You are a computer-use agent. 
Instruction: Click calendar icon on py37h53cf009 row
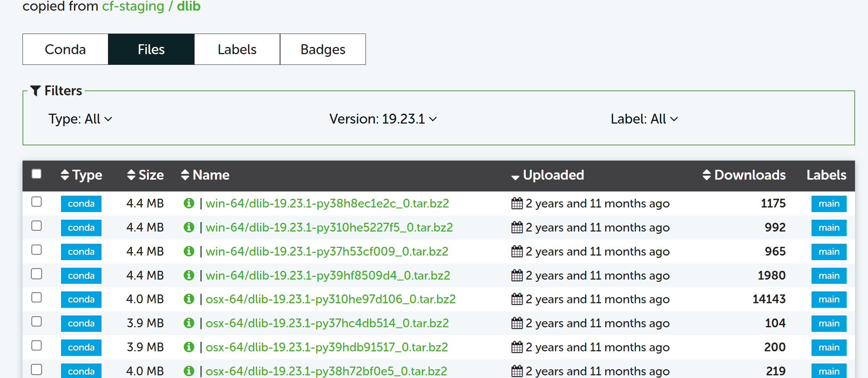(517, 251)
